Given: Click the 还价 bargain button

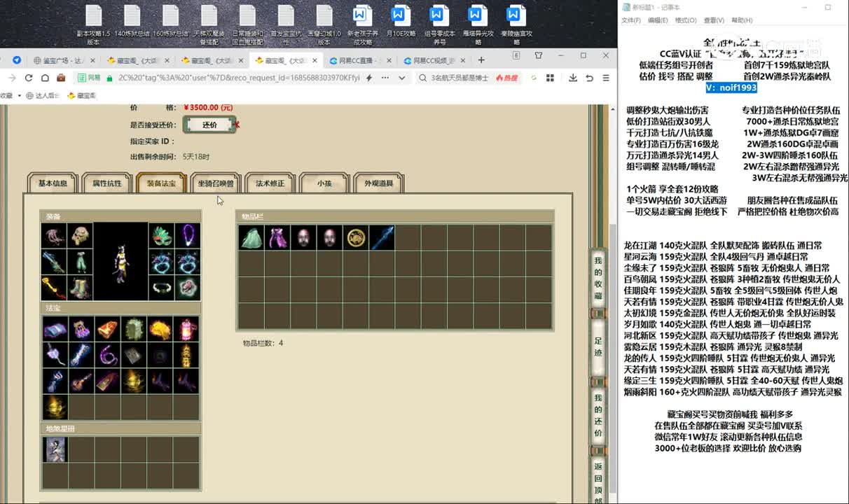Looking at the screenshot, I should [x=209, y=125].
